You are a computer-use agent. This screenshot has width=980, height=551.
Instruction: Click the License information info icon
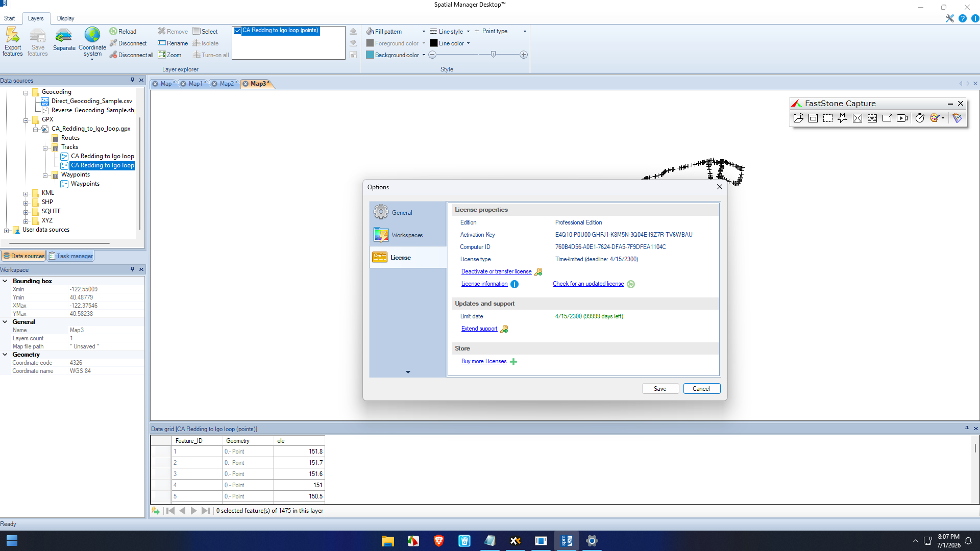tap(514, 284)
